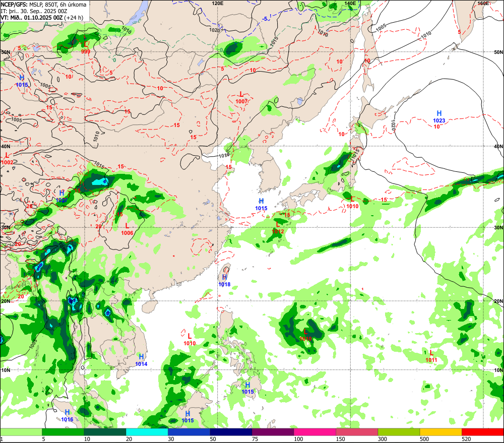Click the L 1007 low pressure label

(241, 98)
